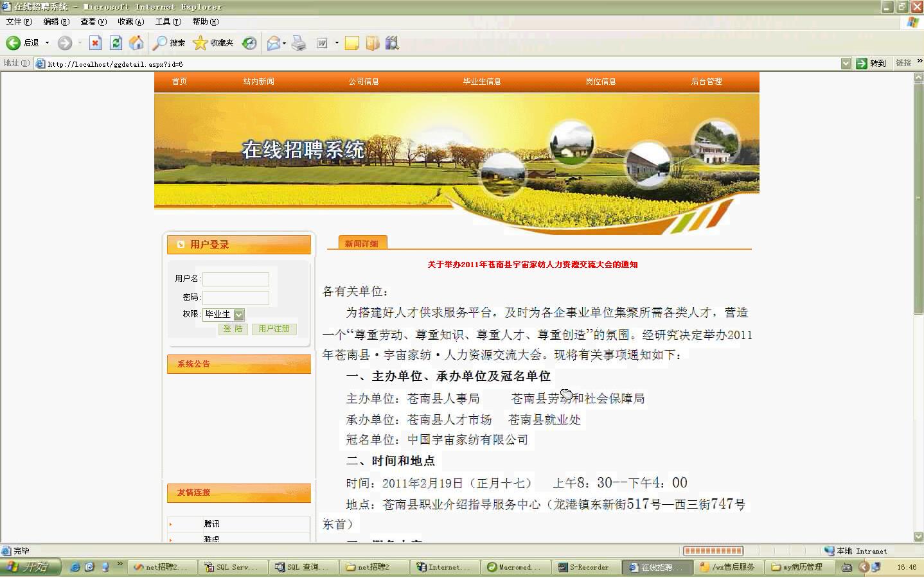Open the History clock icon
The image size is (924, 578).
[x=249, y=43]
